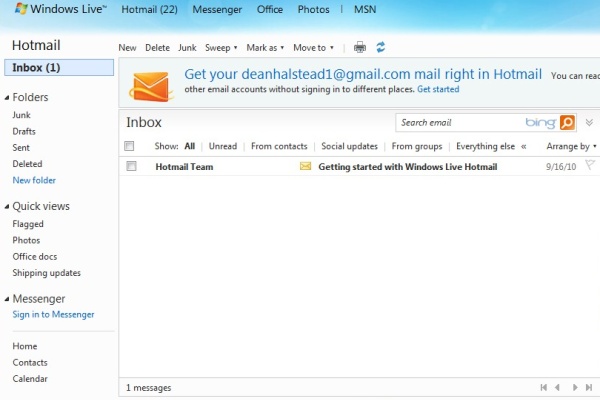Collapse filter options with the double chevron
Image resolution: width=600 pixels, height=400 pixels.
tap(523, 146)
